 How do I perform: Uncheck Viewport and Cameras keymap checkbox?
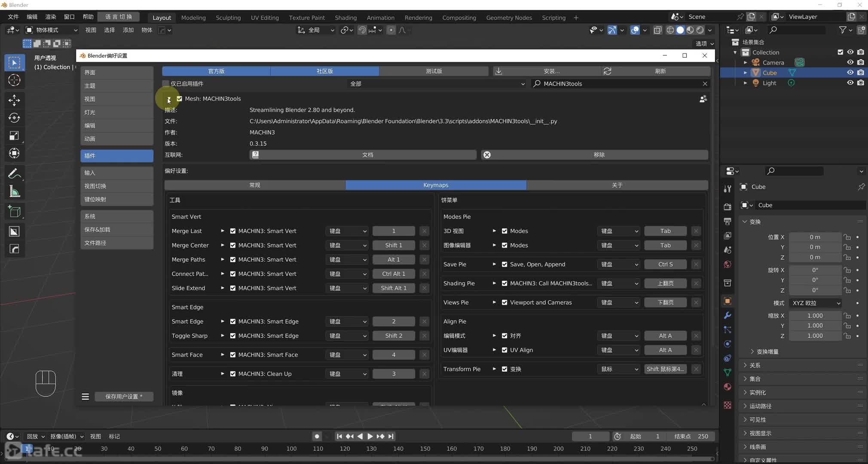(x=504, y=302)
